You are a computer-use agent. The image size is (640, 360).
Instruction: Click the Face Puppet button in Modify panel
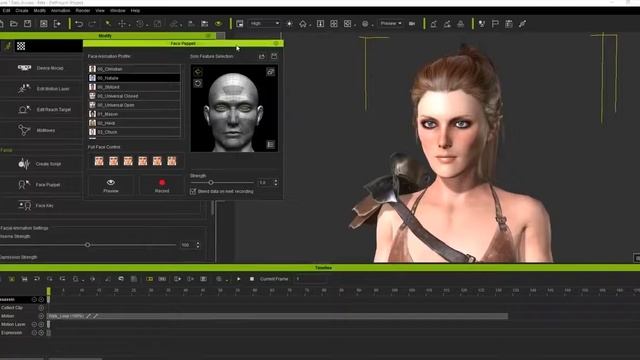[x=41, y=184]
